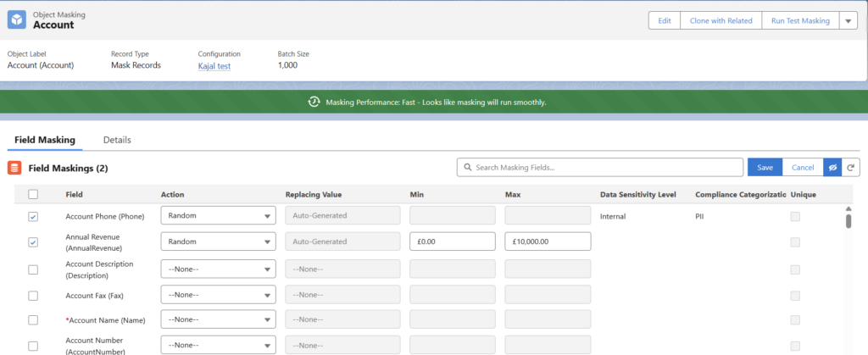This screenshot has height=355, width=868.
Task: Open the more actions arrow beside Run Test Masking
Action: 849,20
